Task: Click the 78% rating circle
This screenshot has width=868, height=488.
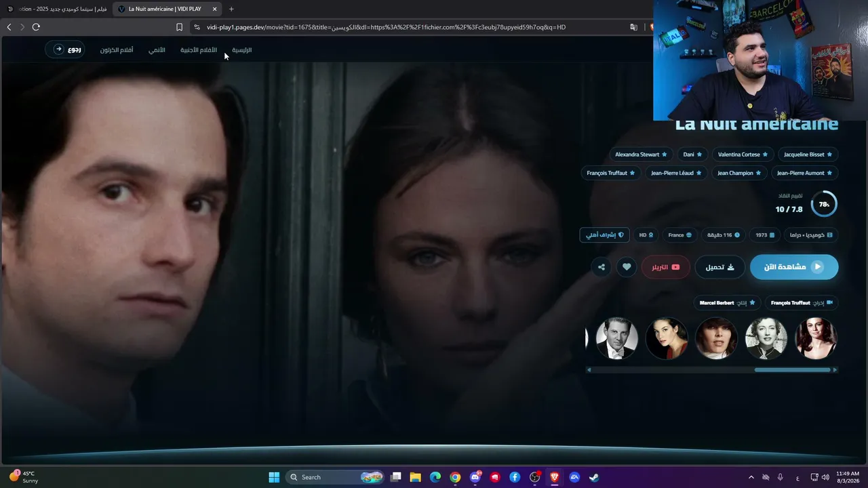Action: (824, 204)
